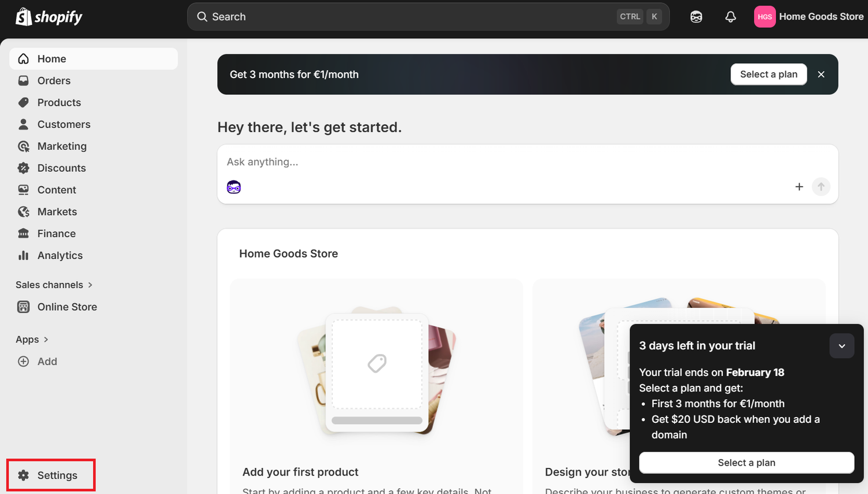Open Settings with the gear icon
868x494 pixels.
(x=24, y=475)
